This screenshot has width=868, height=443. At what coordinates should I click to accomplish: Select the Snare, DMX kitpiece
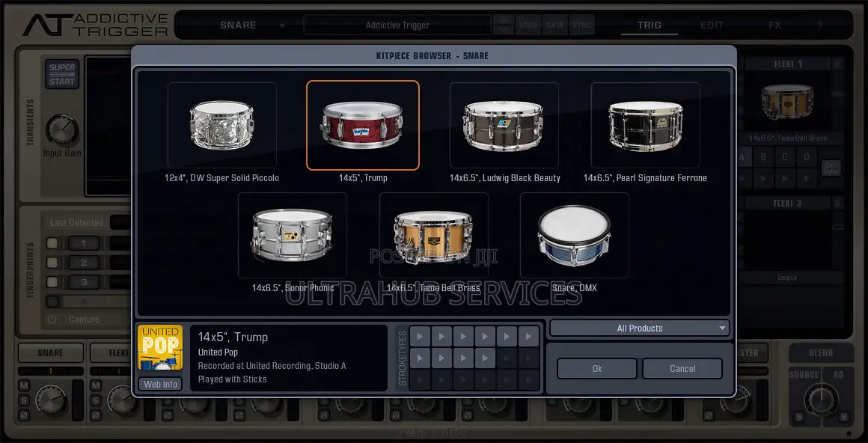click(574, 235)
